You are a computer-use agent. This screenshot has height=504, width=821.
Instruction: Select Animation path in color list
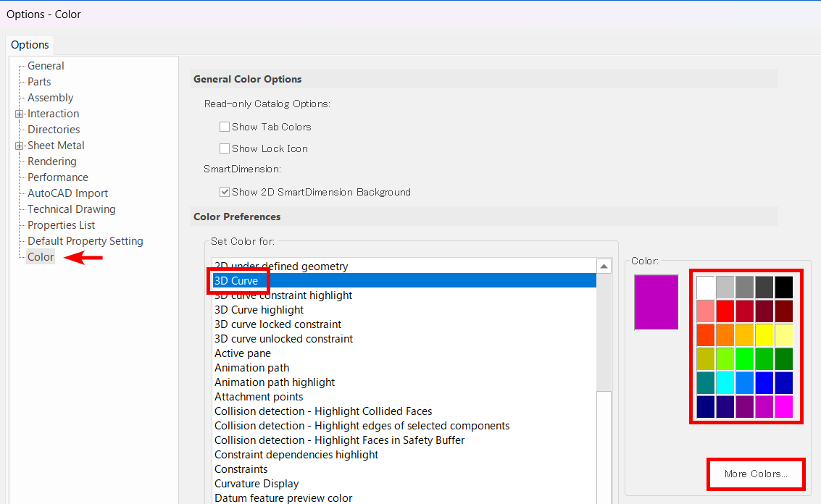point(251,368)
